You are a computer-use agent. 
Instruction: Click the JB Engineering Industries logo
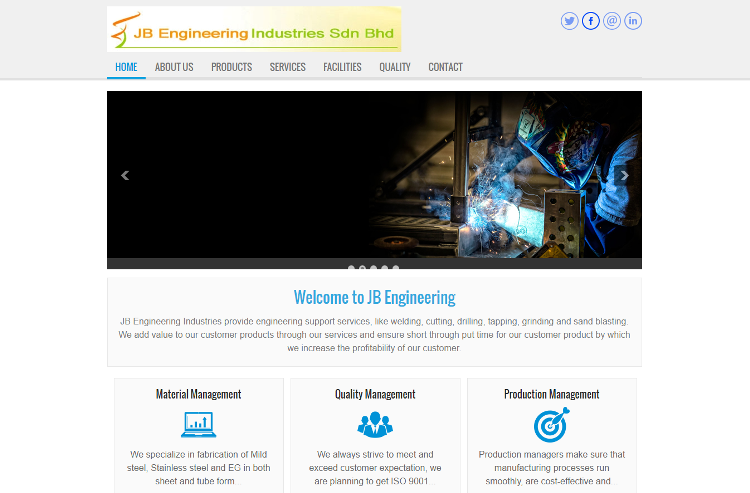pyautogui.click(x=254, y=29)
